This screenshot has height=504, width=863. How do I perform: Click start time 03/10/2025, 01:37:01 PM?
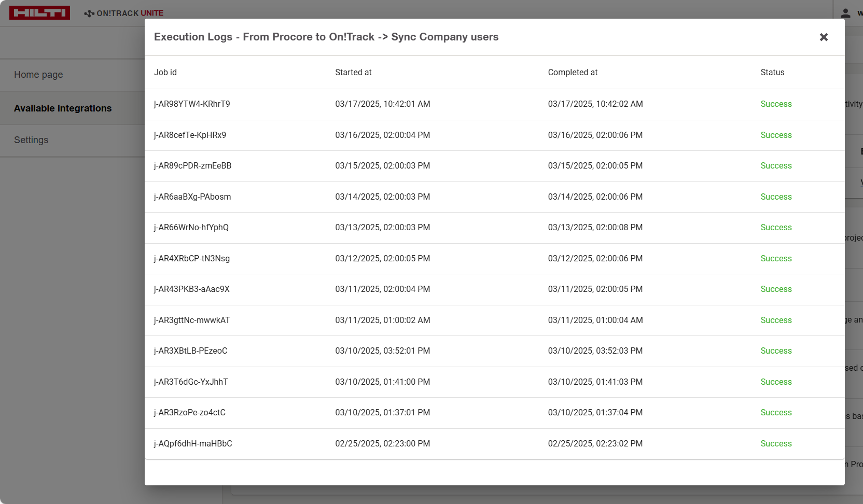tap(383, 413)
